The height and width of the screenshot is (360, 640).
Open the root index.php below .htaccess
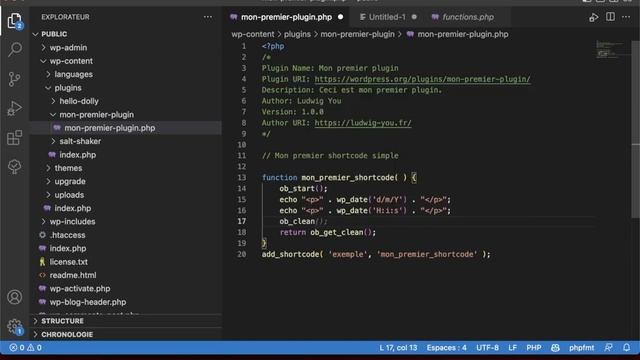pos(68,249)
